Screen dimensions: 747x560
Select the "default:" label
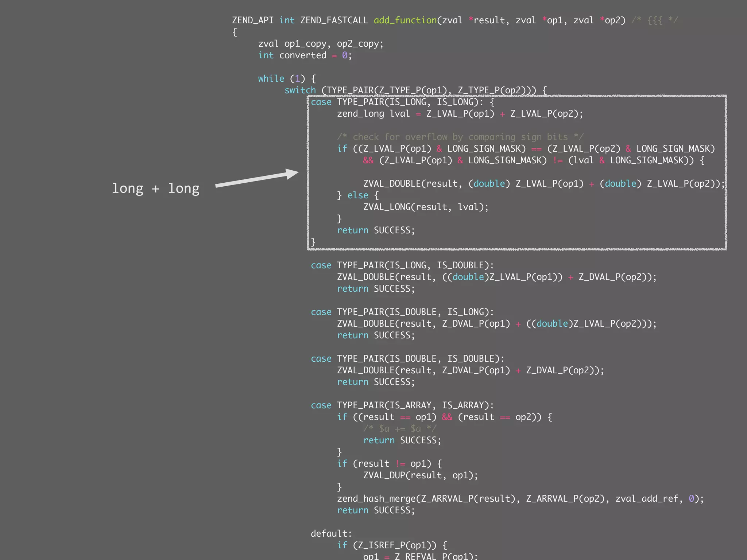(x=332, y=534)
